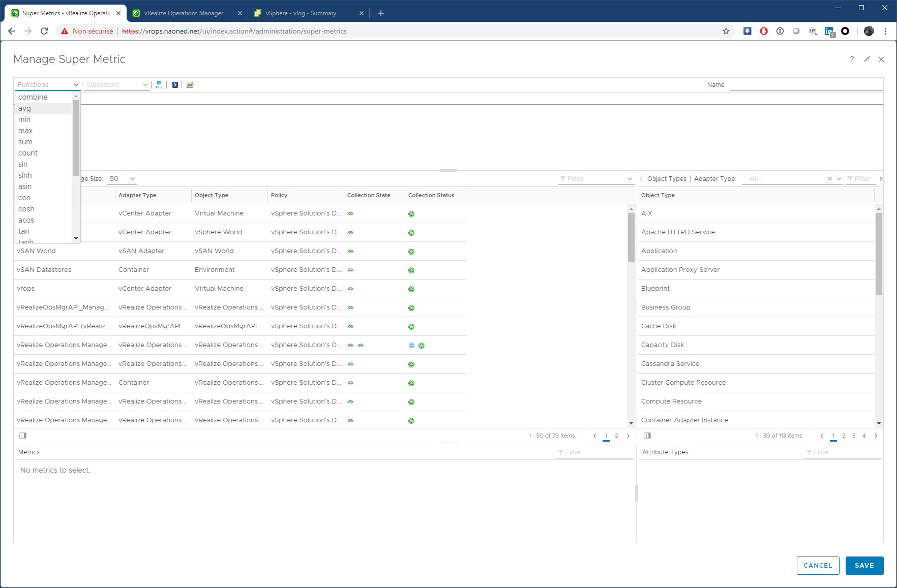897x588 pixels.
Task: Switch to the vSphere - vlog - Summary tab
Action: [x=301, y=13]
